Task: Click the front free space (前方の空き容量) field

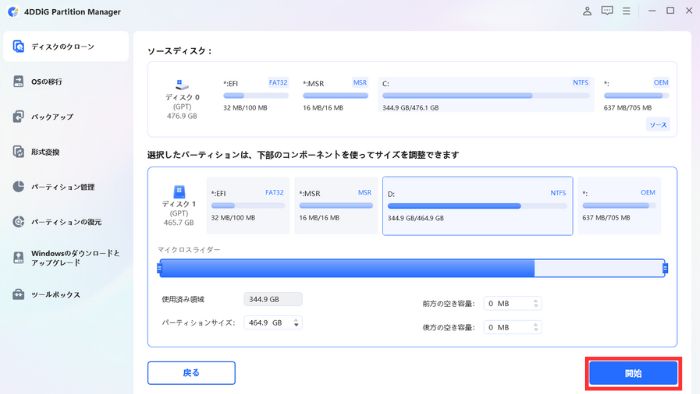Action: click(512, 303)
